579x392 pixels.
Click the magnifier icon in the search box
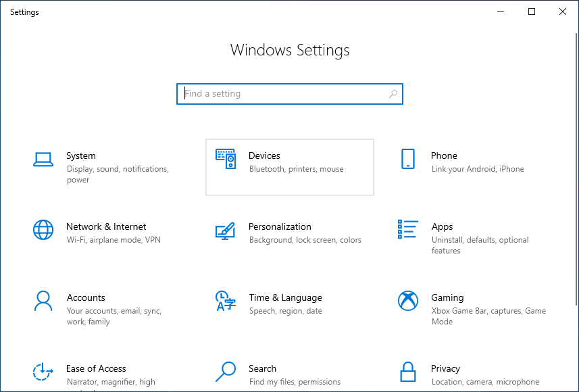pyautogui.click(x=393, y=94)
